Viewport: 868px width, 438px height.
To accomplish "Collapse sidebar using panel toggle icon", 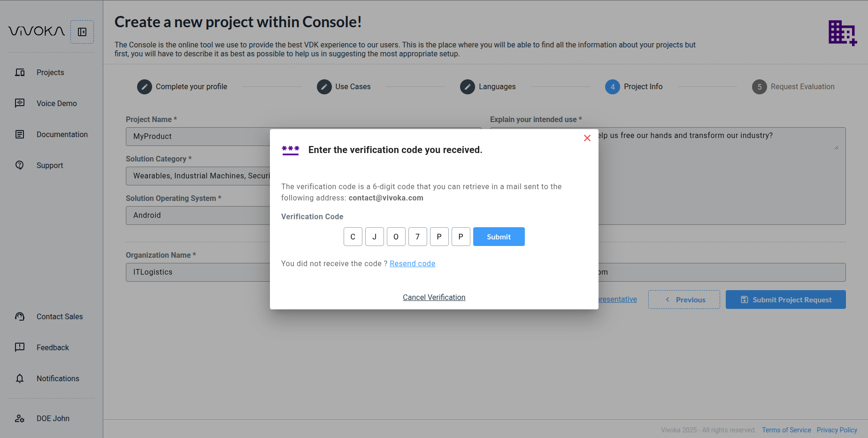I will pyautogui.click(x=82, y=32).
